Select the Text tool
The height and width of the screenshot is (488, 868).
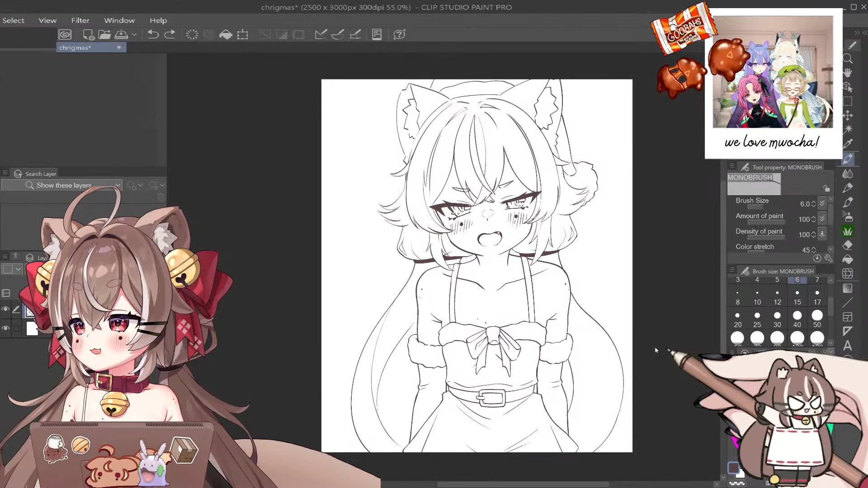point(848,346)
